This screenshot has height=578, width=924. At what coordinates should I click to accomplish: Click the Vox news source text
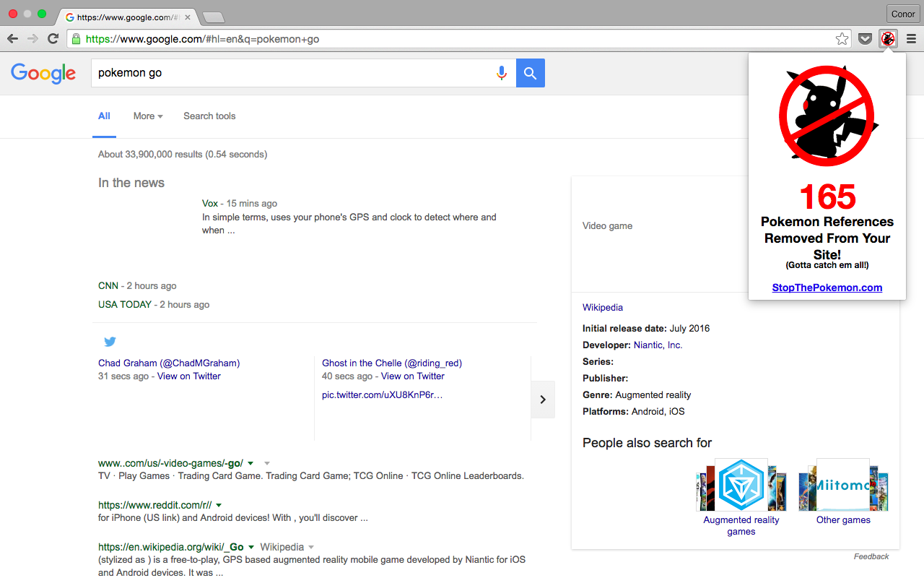[210, 203]
